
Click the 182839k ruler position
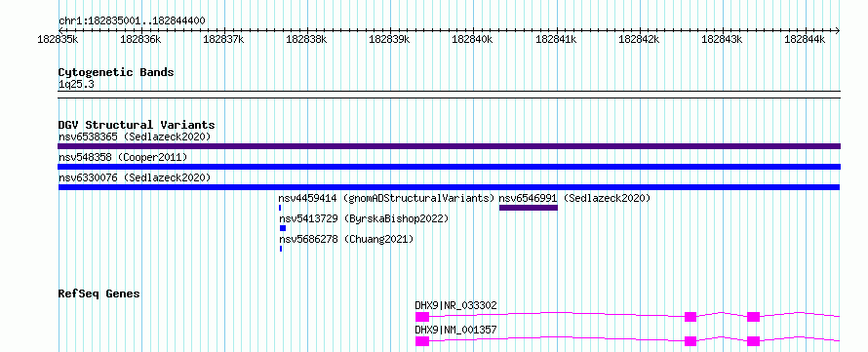coord(390,39)
